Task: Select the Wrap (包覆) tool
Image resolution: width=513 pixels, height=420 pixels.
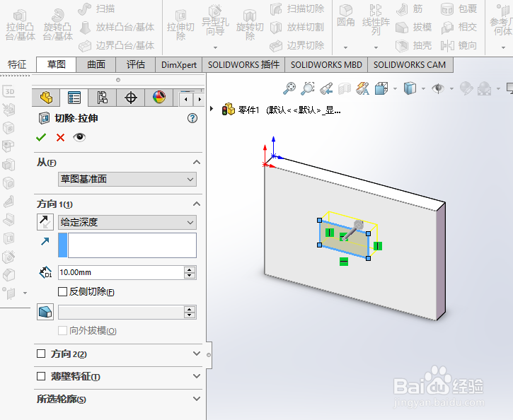Action: coord(459,8)
